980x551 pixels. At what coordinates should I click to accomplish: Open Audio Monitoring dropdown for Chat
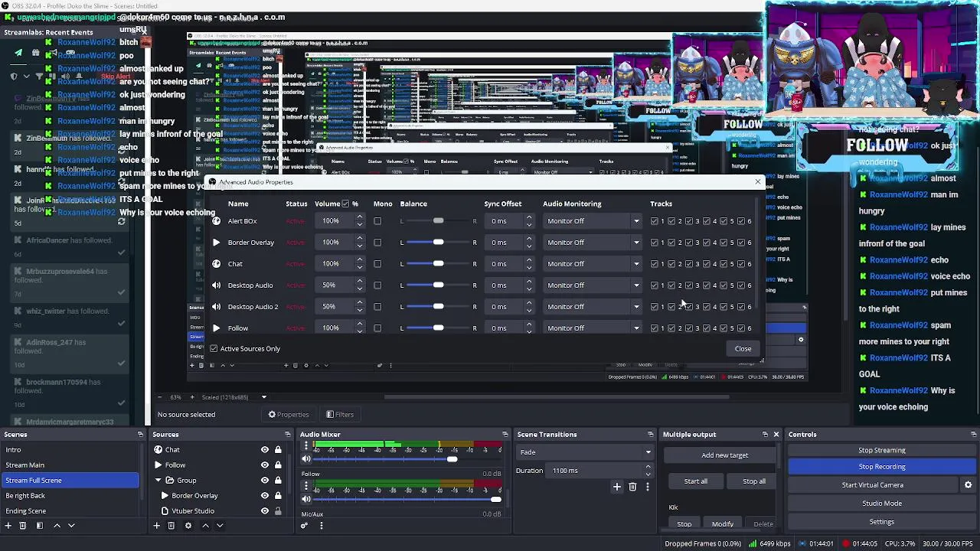593,264
